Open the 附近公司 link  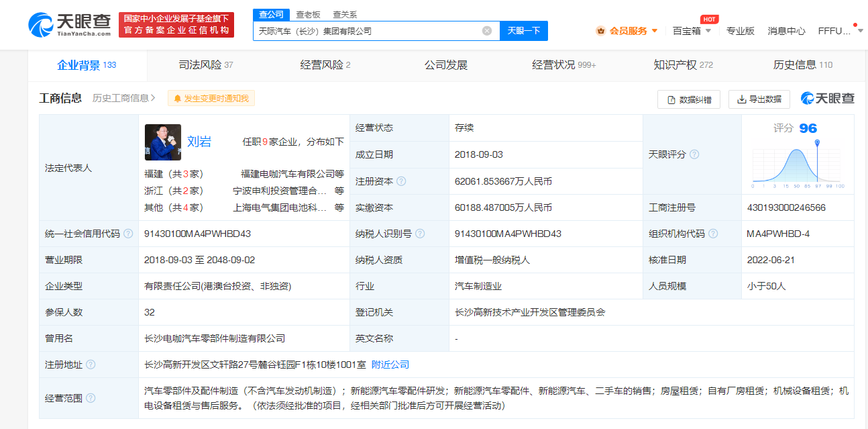tap(390, 365)
